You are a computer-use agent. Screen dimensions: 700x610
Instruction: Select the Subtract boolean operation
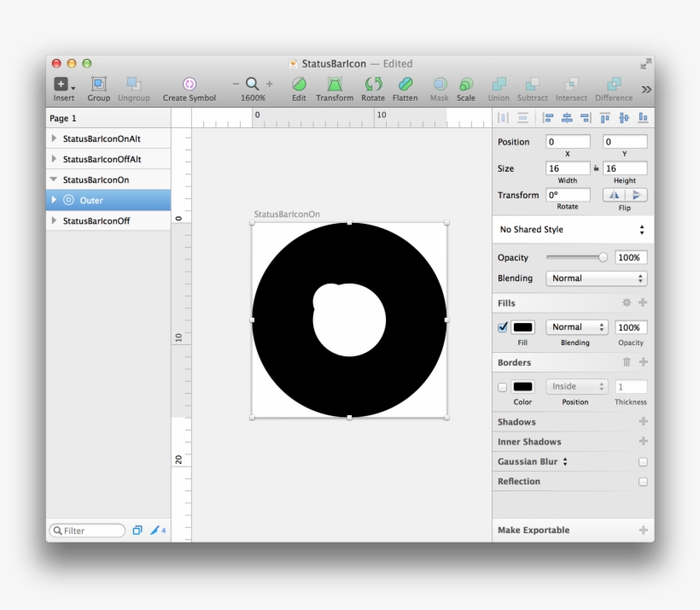pos(532,85)
